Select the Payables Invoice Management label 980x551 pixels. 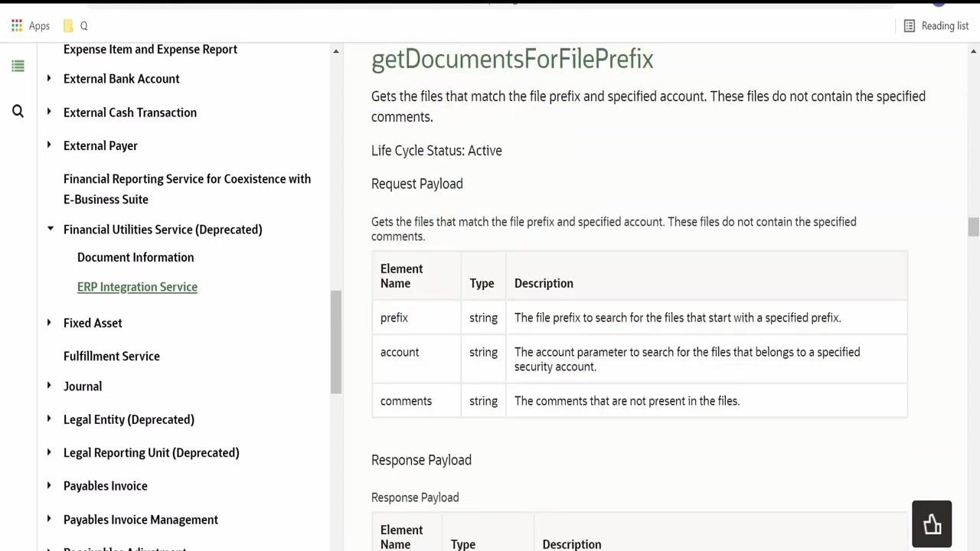coord(141,520)
